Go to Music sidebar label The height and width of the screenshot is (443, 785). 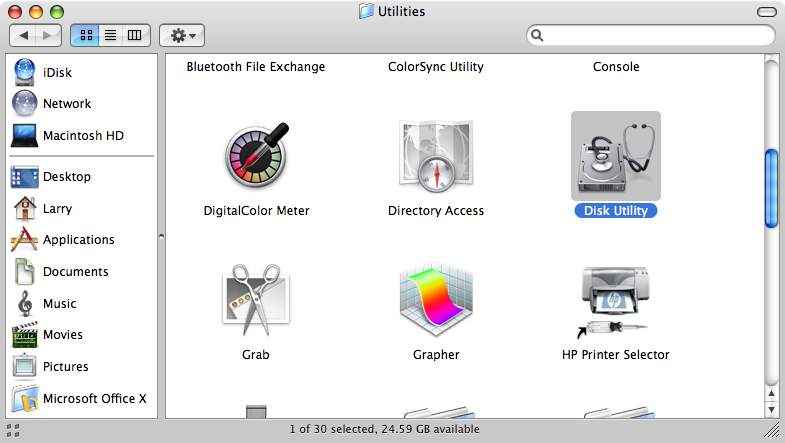[60, 304]
